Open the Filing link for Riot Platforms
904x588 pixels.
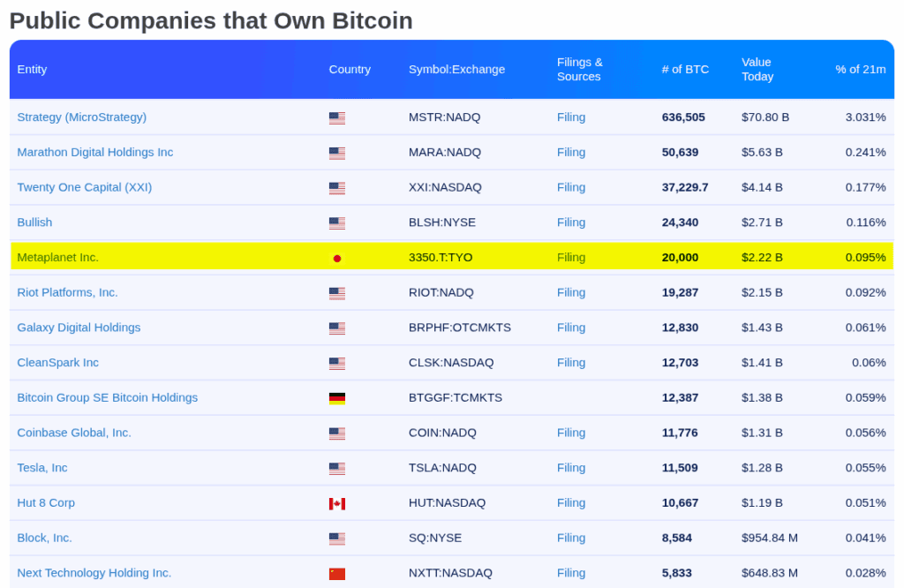pyautogui.click(x=571, y=292)
